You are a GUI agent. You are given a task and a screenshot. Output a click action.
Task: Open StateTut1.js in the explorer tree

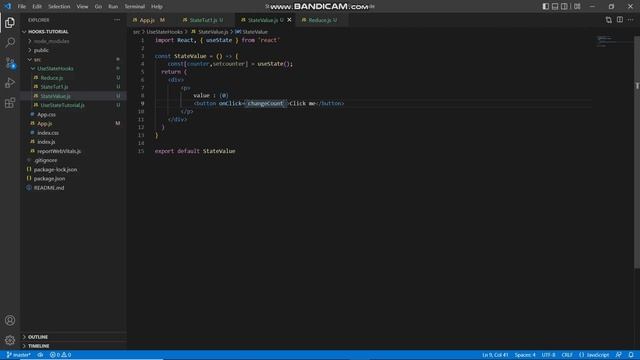pos(54,87)
